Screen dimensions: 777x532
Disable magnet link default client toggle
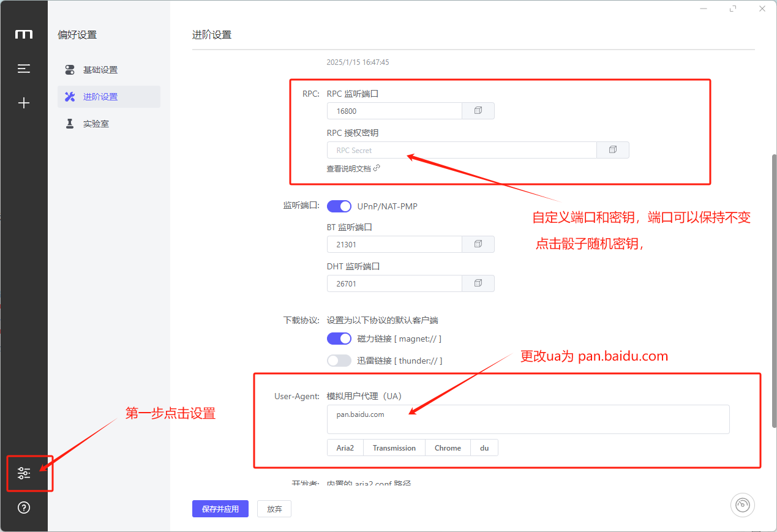(339, 339)
